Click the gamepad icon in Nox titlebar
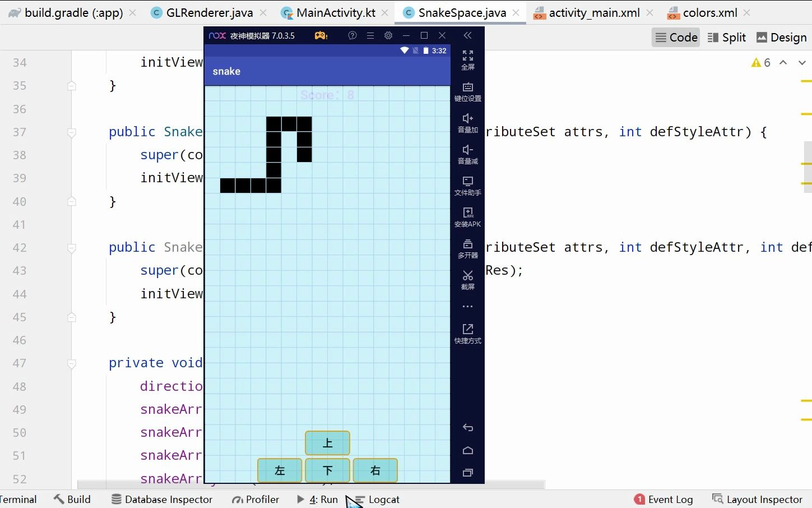Screen dimensions: 812x508 (321, 35)
